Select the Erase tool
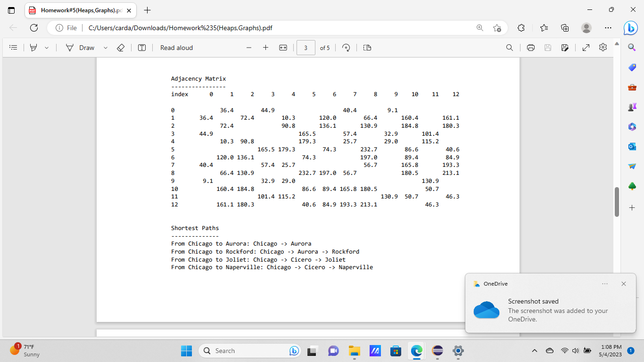The image size is (644, 362). (120, 47)
